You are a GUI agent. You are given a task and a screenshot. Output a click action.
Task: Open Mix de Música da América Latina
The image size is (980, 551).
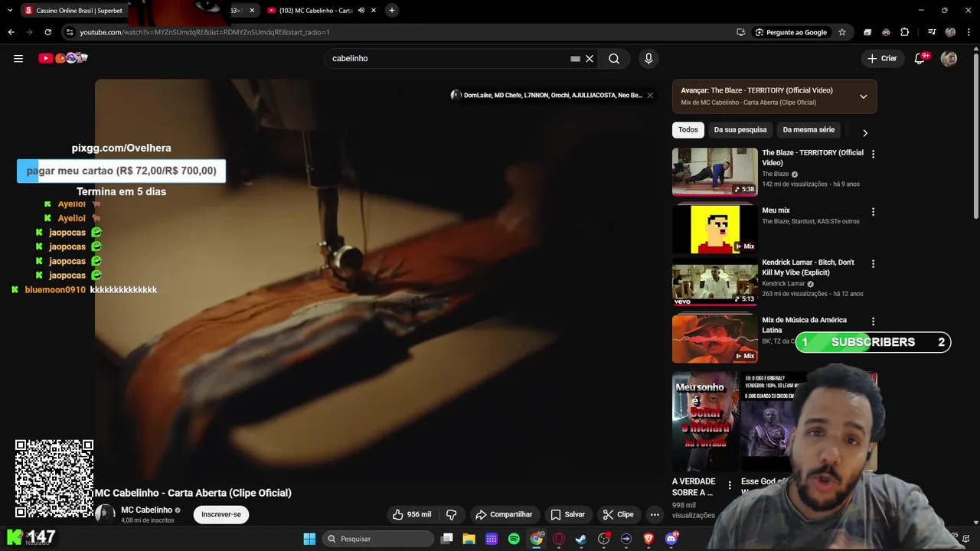pos(715,339)
